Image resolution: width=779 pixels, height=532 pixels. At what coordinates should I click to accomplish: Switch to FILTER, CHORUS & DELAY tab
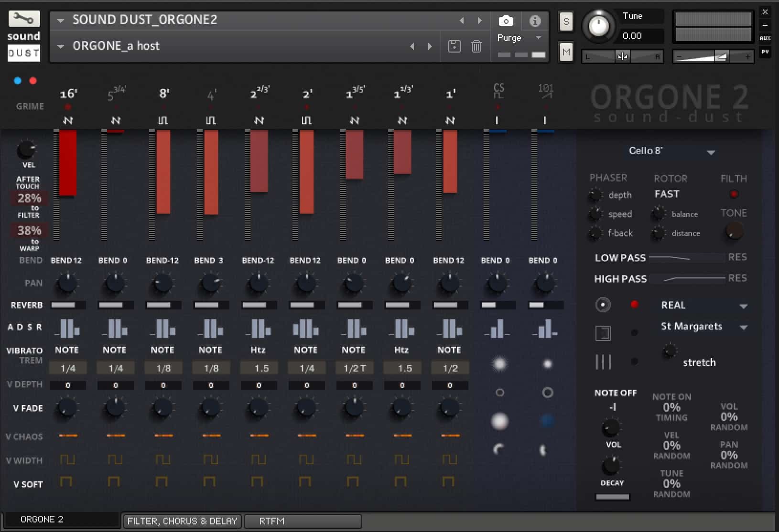tap(182, 521)
